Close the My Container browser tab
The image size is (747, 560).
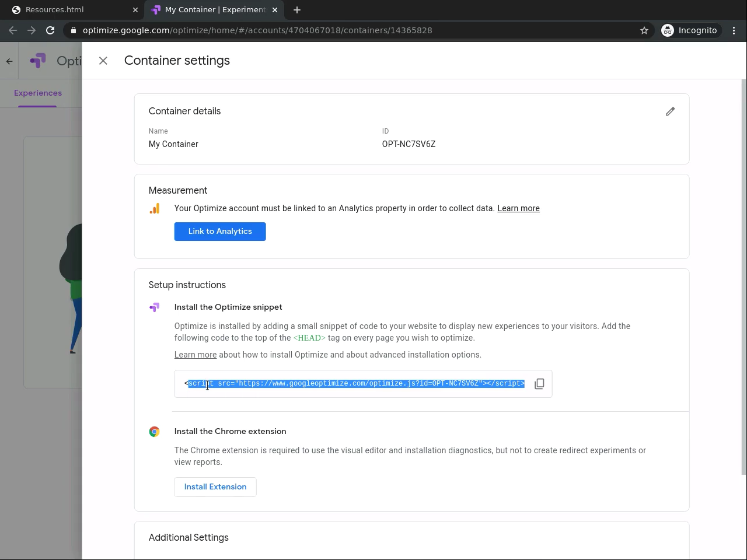pos(275,10)
